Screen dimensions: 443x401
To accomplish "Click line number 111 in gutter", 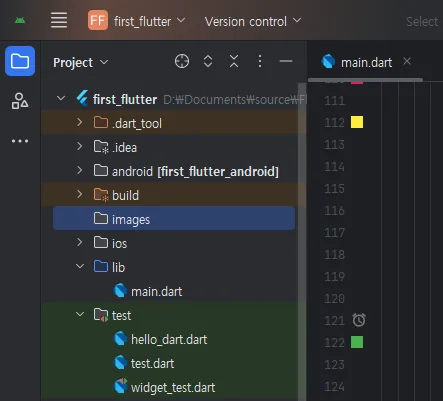I will point(334,100).
